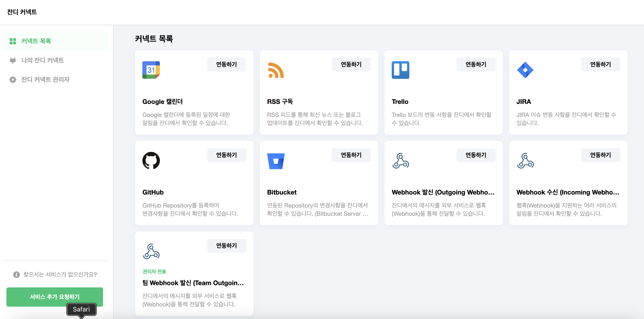Click the Team Outgoing Webhook icon
644x319 pixels.
point(151,251)
